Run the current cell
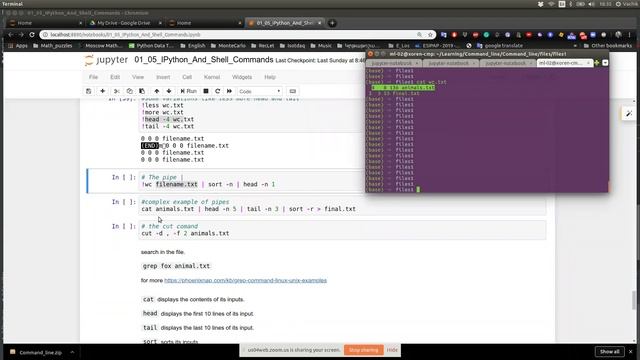This screenshot has width=640, height=360. pyautogui.click(x=189, y=91)
